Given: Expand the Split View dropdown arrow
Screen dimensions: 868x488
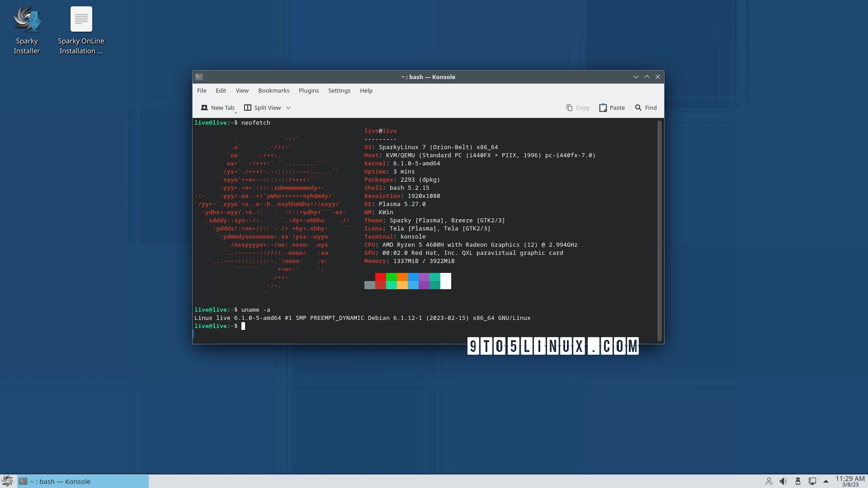Looking at the screenshot, I should [288, 108].
